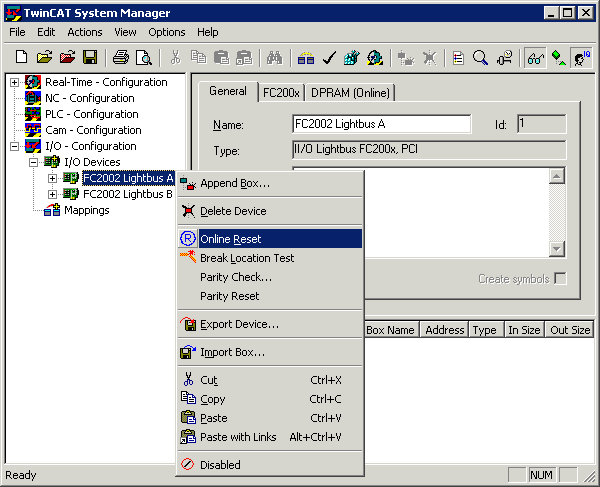Choose Delete Device in context menu
The width and height of the screenshot is (600, 487).
point(270,211)
